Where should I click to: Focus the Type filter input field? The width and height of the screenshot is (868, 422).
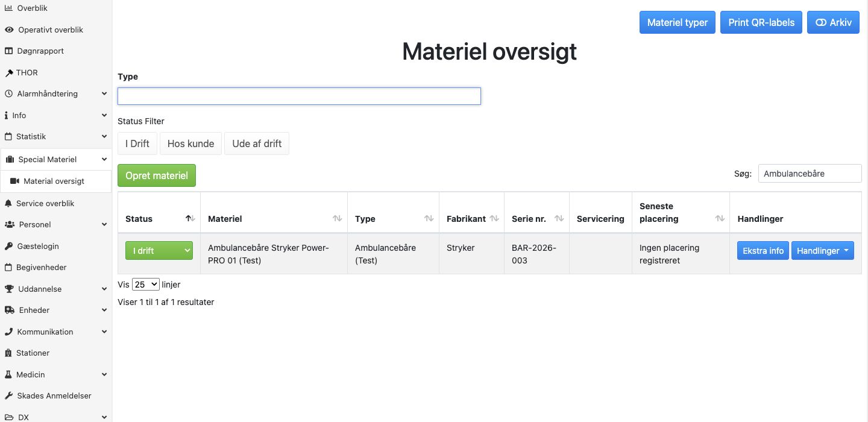(x=299, y=96)
